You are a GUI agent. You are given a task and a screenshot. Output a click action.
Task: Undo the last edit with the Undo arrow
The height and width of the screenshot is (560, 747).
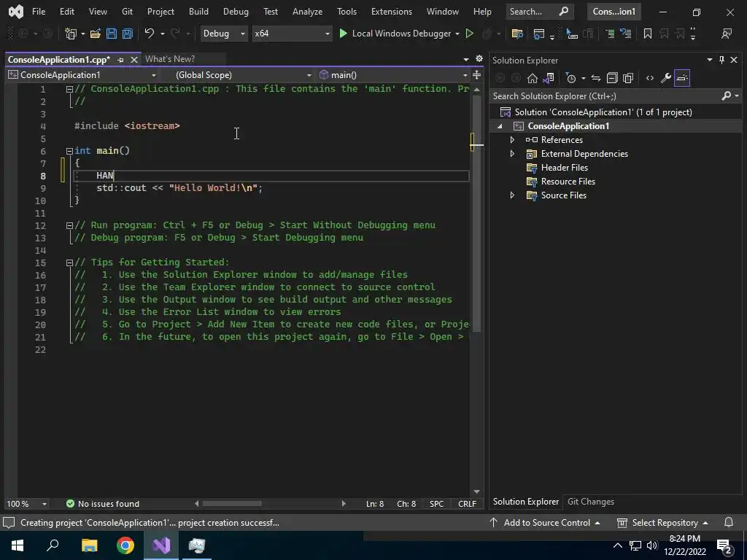point(149,34)
